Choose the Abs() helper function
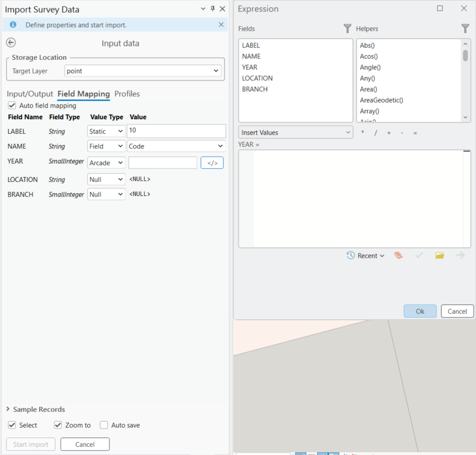Viewport: 476px width, 455px height. pyautogui.click(x=368, y=45)
